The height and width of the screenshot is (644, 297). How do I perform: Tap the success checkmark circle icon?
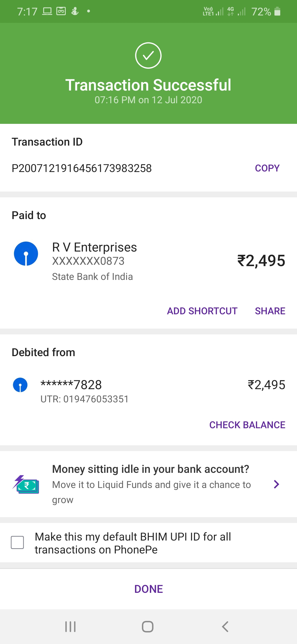148,55
